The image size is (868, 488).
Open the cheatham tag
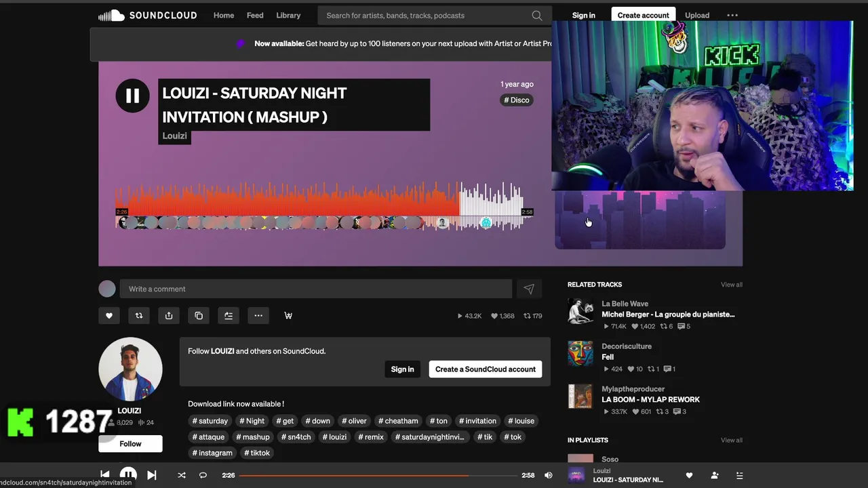click(398, 421)
